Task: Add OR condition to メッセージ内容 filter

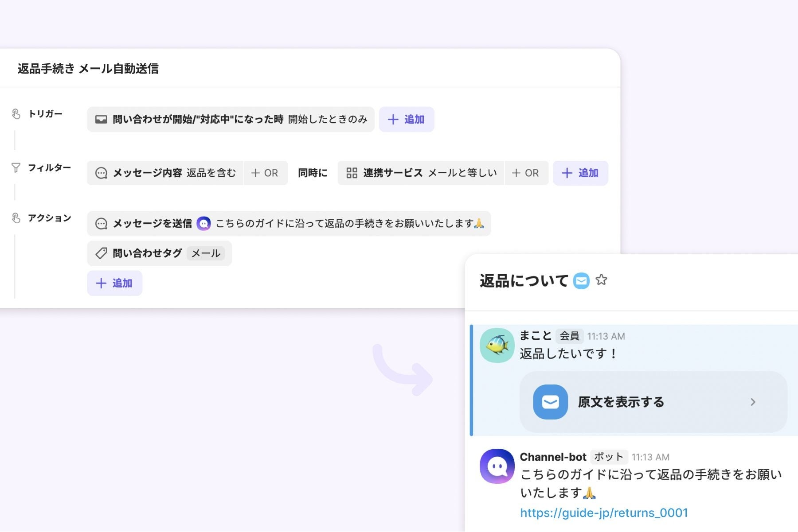Action: pos(265,173)
